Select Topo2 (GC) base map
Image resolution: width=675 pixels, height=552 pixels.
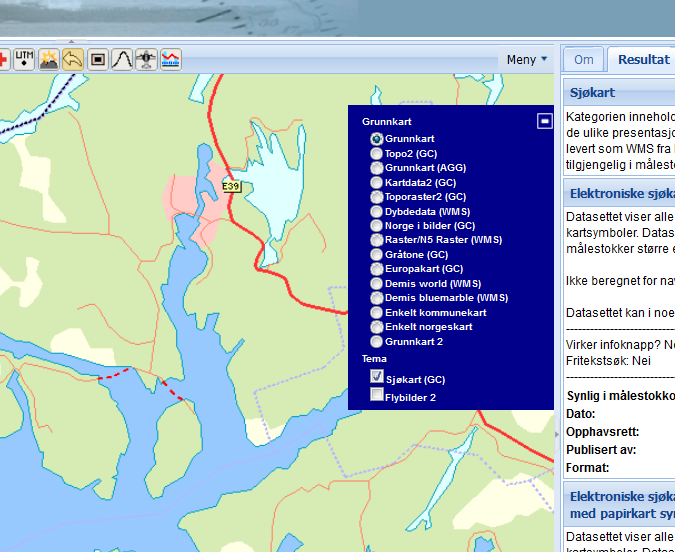376,154
